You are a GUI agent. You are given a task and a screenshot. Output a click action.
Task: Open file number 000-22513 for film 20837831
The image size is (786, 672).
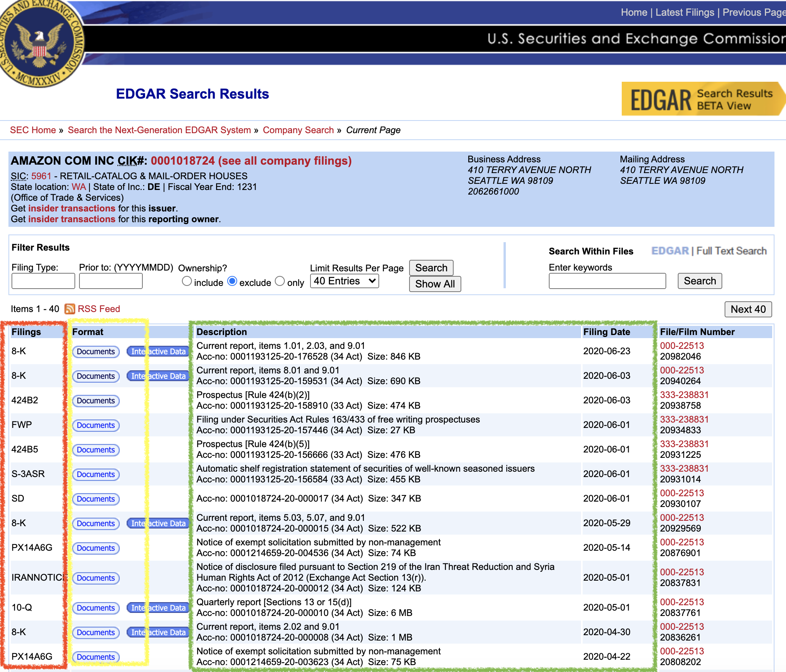[x=682, y=572]
